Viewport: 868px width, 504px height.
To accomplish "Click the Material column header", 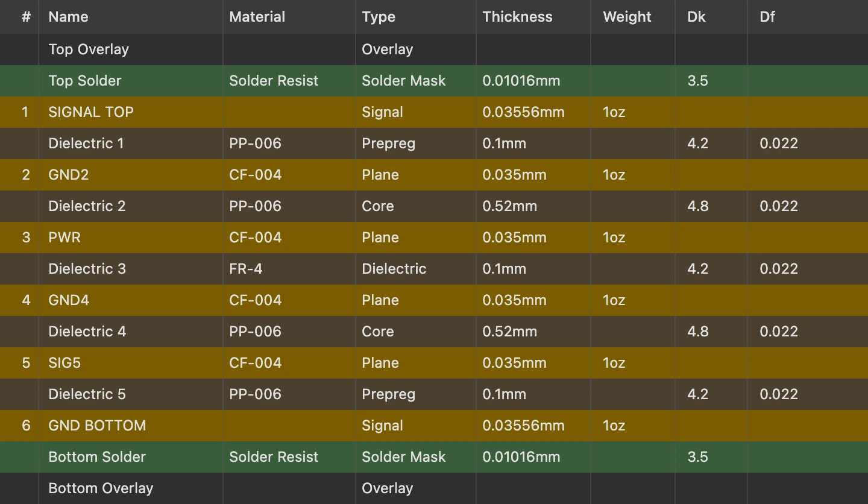I will [257, 17].
